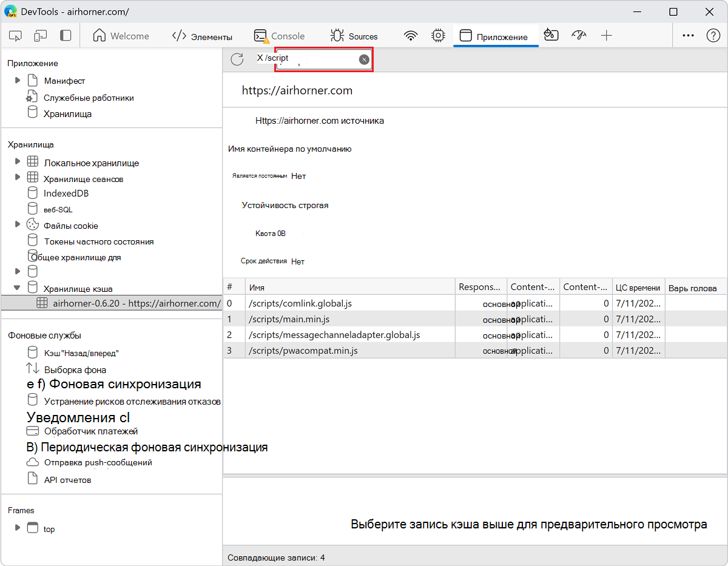
Task: Sort by Respons... column header
Action: coord(481,288)
